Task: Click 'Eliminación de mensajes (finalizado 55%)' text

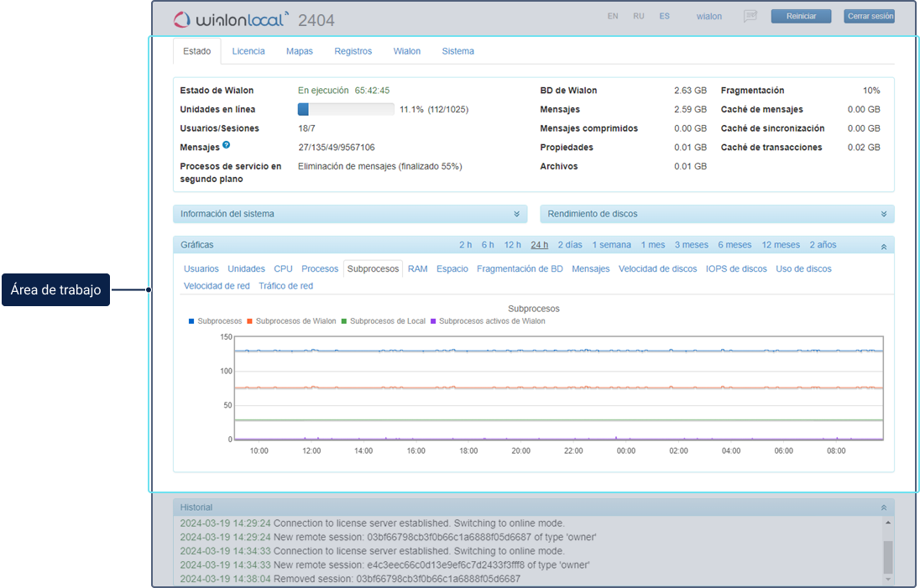Action: click(x=380, y=166)
